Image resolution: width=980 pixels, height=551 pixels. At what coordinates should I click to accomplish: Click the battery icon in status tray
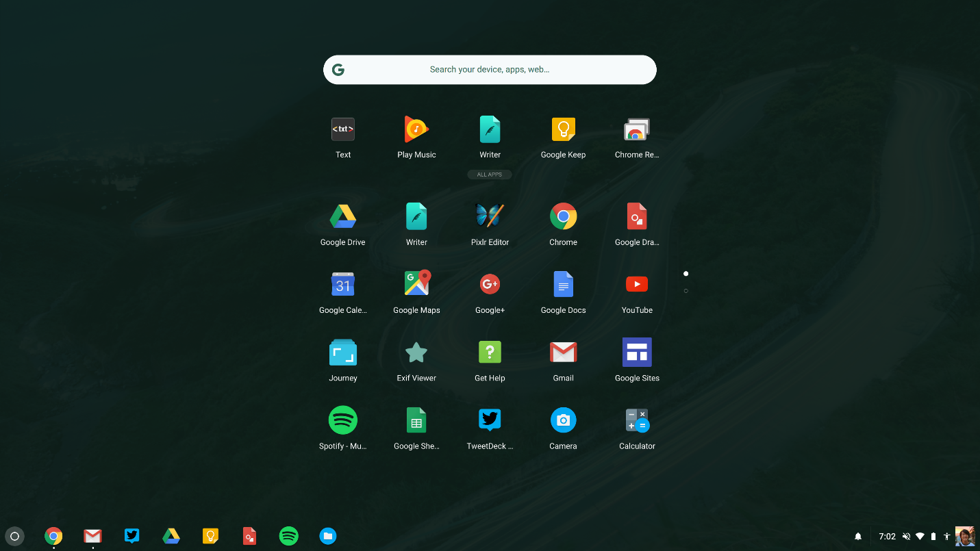933,537
